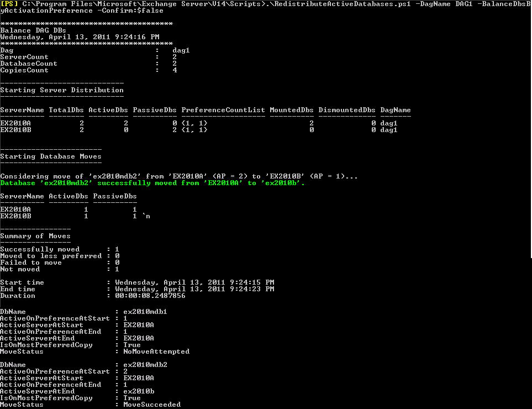Click the green successfully moved message
The height and width of the screenshot is (409, 532).
(x=152, y=183)
